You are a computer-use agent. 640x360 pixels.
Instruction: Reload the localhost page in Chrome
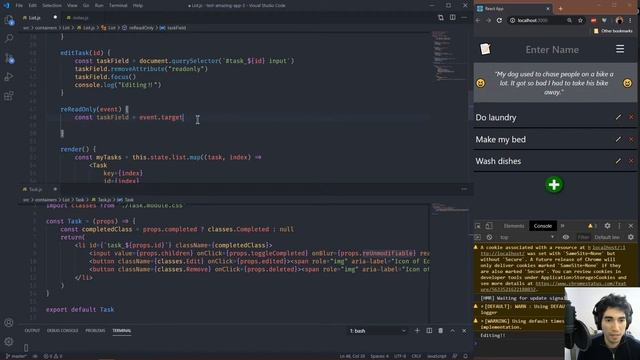coord(499,20)
